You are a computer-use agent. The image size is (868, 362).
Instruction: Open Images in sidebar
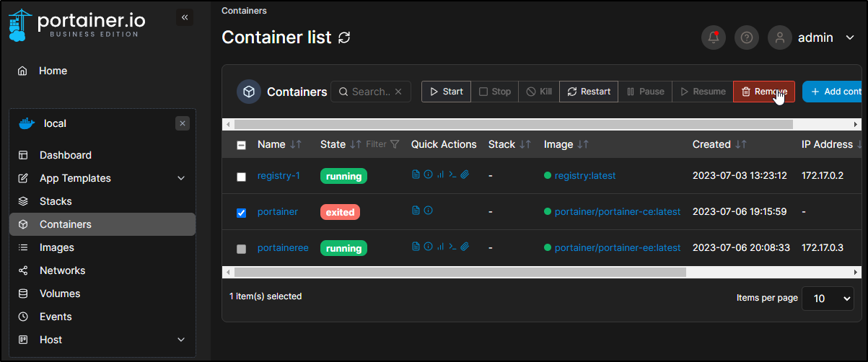pyautogui.click(x=102, y=247)
